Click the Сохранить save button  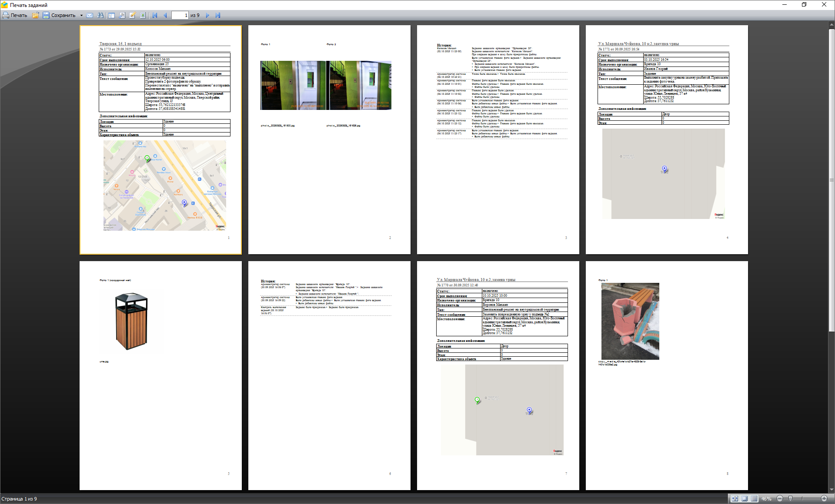tap(59, 15)
